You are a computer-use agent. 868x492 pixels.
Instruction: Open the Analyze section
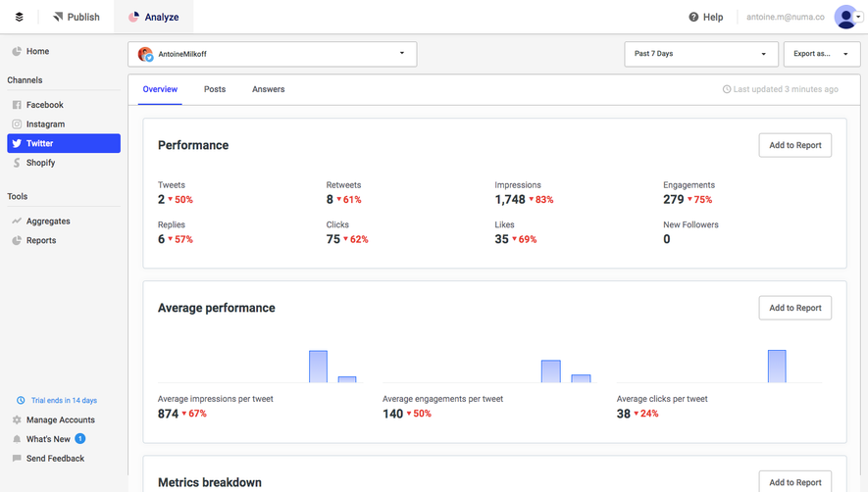point(154,18)
